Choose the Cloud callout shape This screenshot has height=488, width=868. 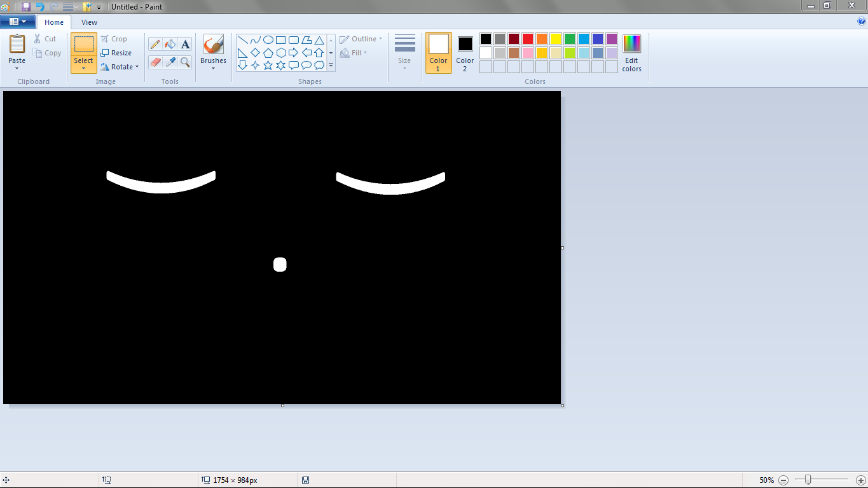(x=319, y=65)
